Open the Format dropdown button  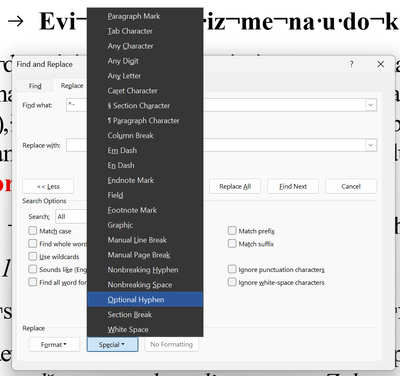pyautogui.click(x=54, y=344)
